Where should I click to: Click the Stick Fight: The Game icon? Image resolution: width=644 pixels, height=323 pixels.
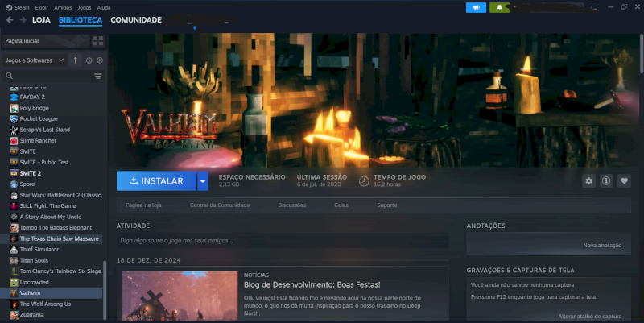tap(14, 206)
